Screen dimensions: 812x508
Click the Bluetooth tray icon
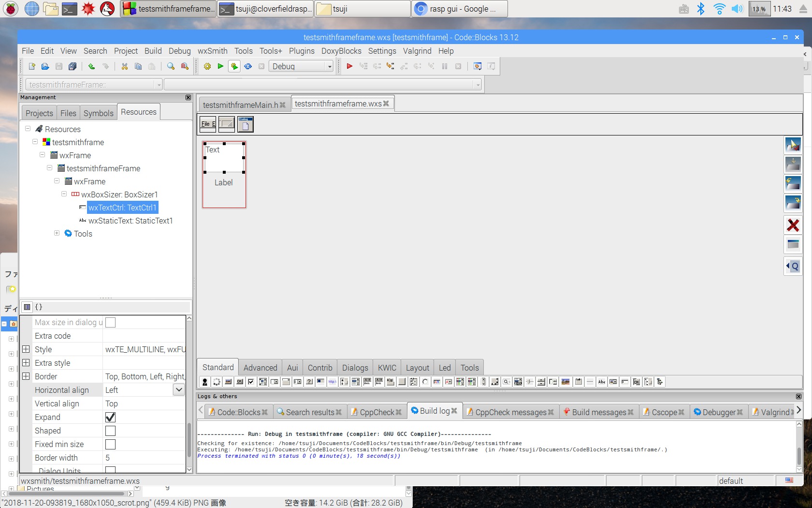tap(701, 9)
